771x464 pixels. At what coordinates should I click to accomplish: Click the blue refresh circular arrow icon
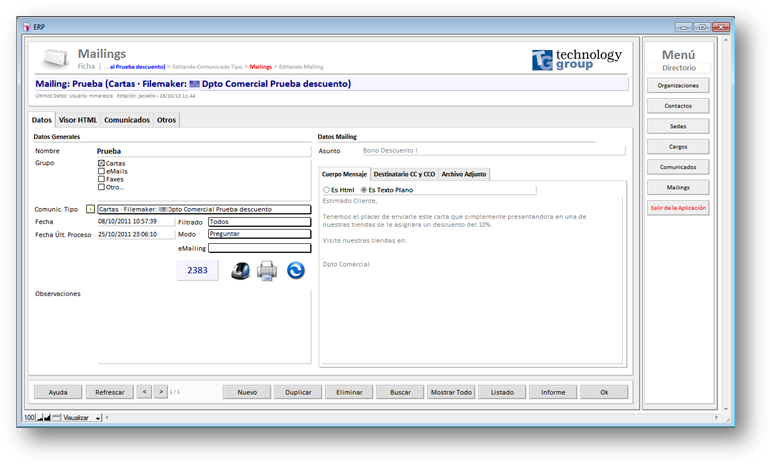click(296, 270)
